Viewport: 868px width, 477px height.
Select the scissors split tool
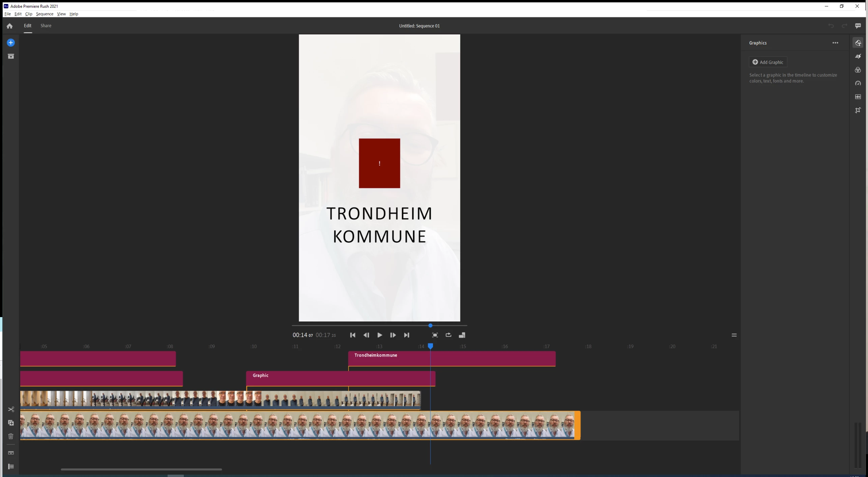[x=11, y=409]
